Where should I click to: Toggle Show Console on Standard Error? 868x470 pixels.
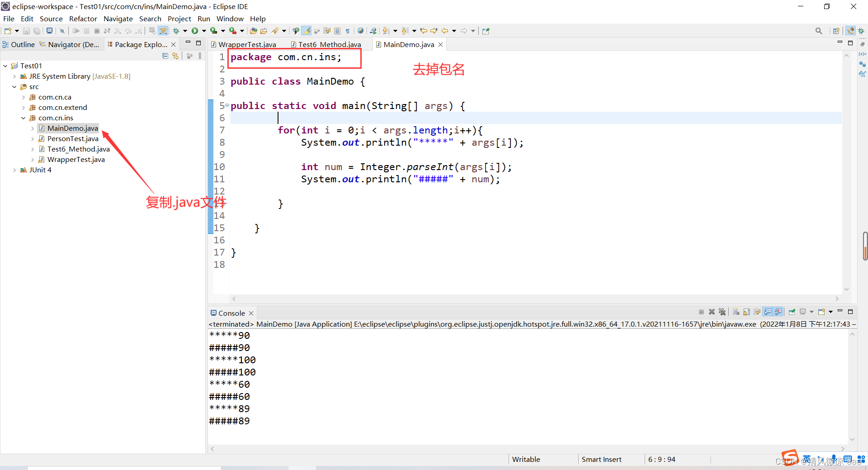[778, 312]
